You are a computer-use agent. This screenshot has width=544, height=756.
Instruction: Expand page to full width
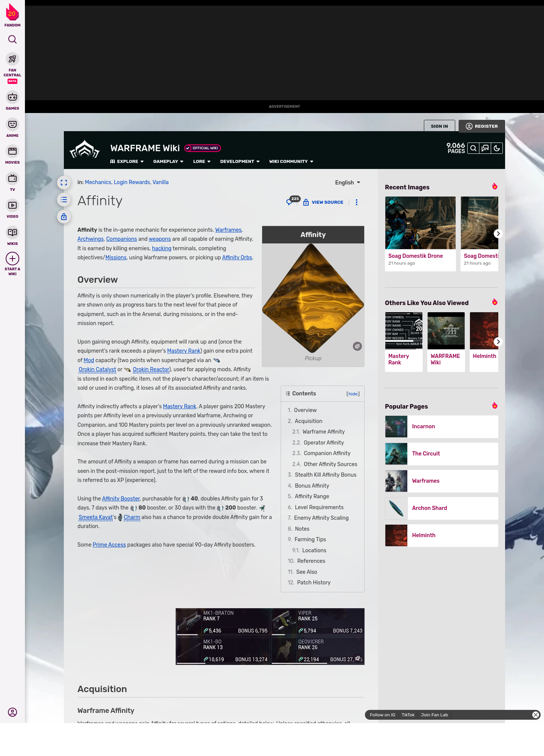64,183
